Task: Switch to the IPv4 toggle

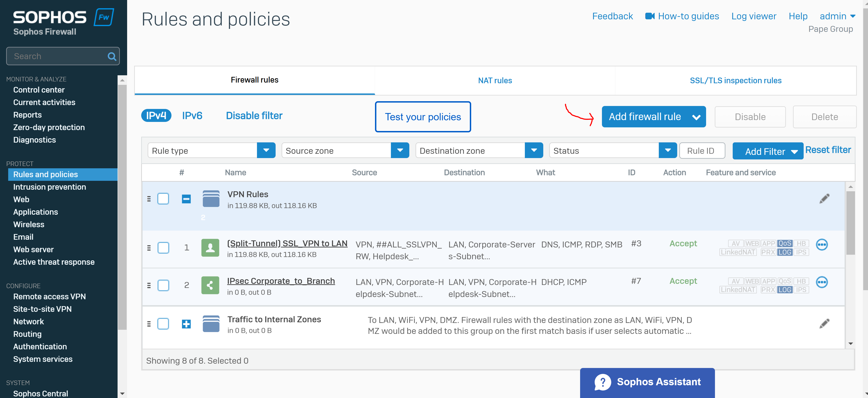Action: tap(156, 116)
